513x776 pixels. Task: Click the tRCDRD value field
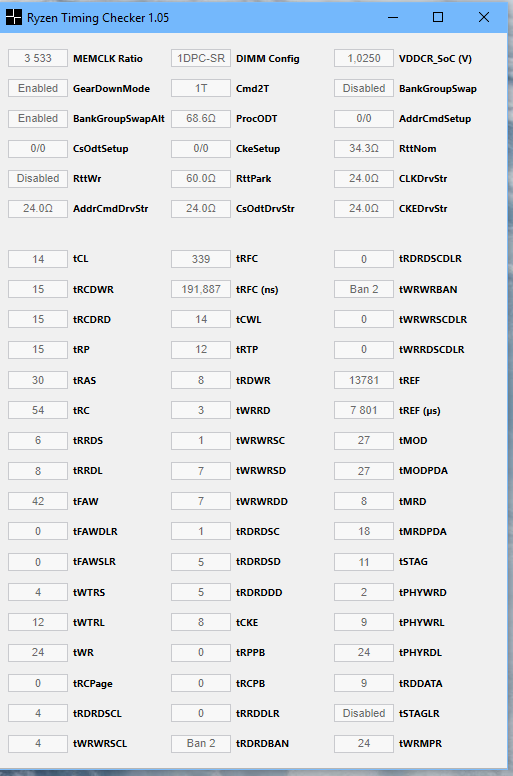[x=38, y=319]
